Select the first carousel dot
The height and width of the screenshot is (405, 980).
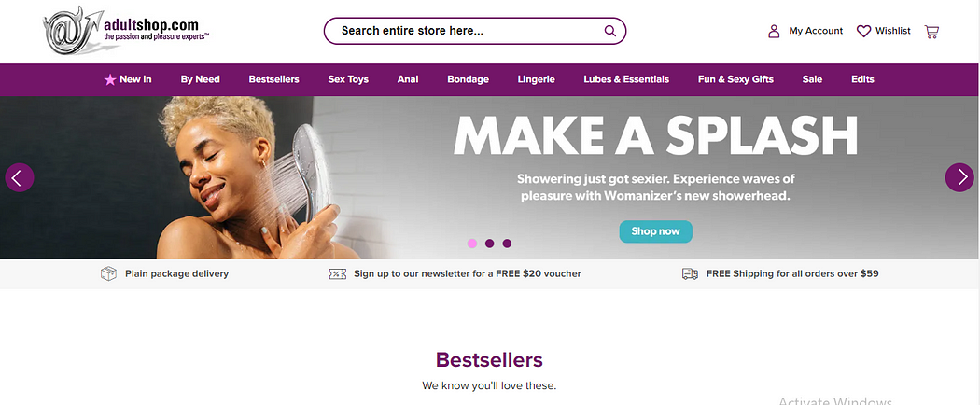[472, 244]
